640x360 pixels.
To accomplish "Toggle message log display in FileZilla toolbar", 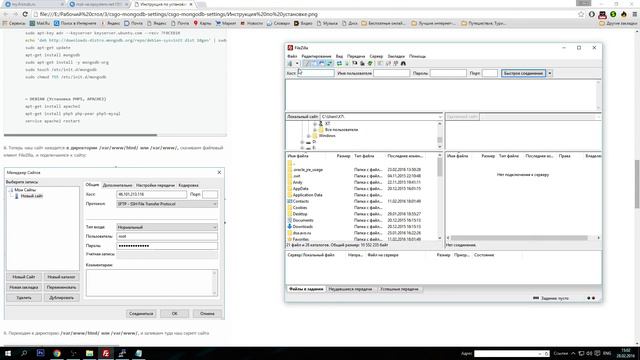I will 307,63.
